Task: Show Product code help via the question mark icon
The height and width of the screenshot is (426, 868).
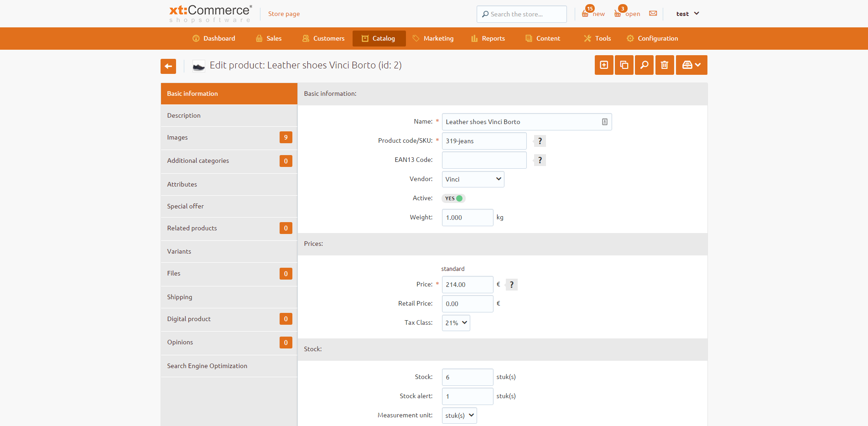Action: click(x=539, y=140)
